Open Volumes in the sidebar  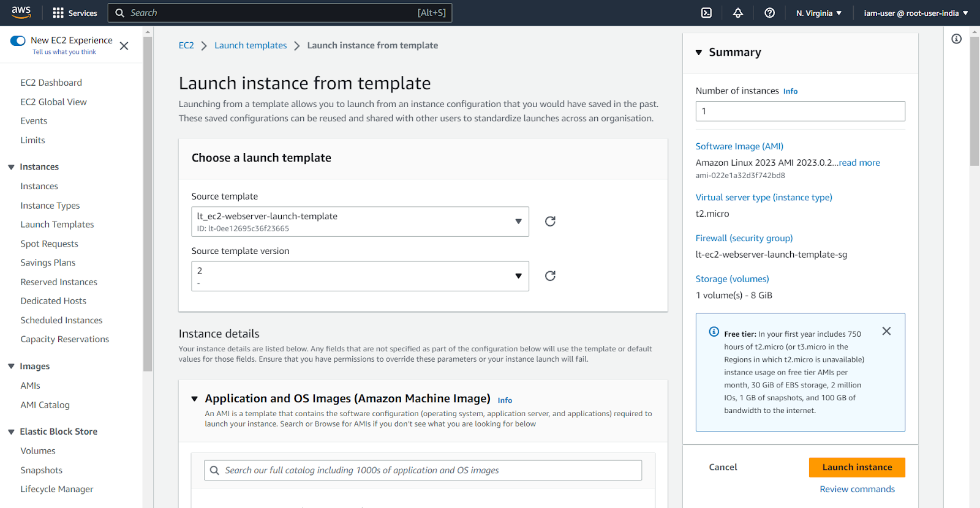[x=38, y=451]
